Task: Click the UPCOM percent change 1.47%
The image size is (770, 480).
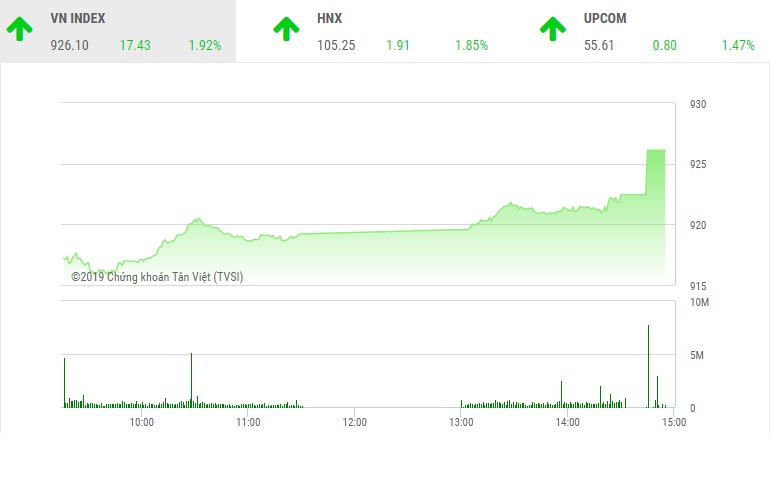Action: (x=738, y=45)
